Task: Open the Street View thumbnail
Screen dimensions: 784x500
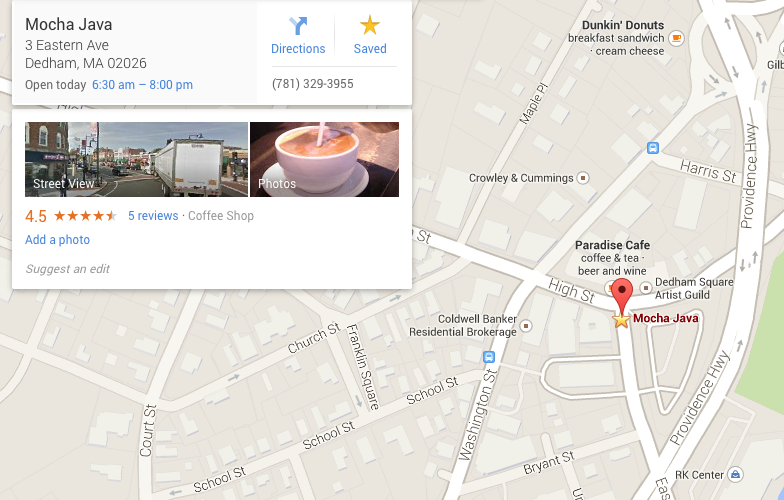Action: 136,160
